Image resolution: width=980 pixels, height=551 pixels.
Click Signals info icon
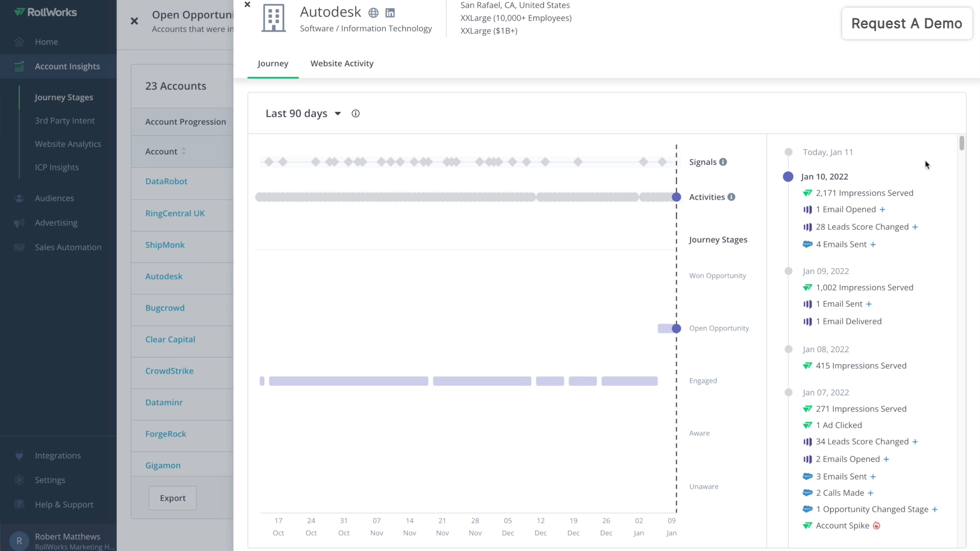[723, 162]
